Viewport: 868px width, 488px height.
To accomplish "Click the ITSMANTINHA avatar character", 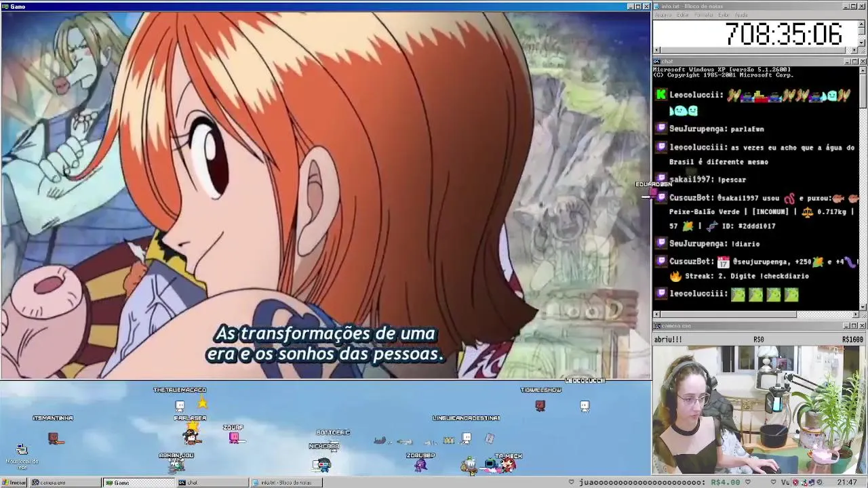I will tap(54, 439).
